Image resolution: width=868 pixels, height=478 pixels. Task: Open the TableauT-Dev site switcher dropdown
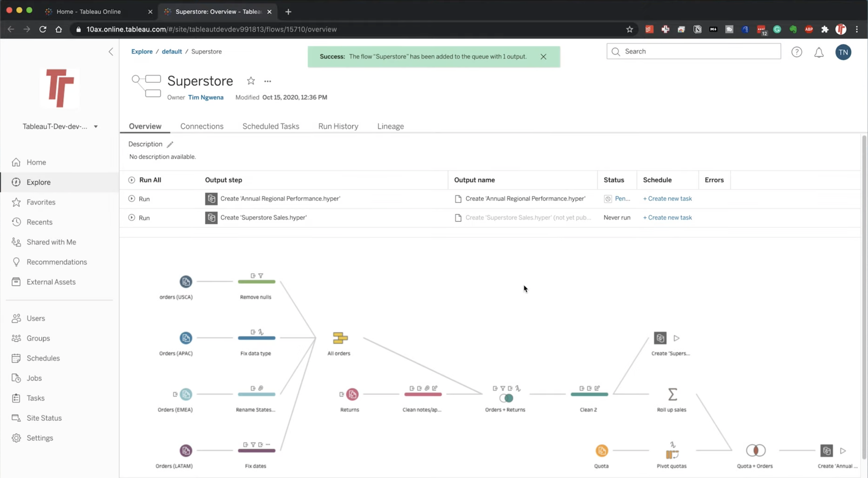(x=60, y=126)
